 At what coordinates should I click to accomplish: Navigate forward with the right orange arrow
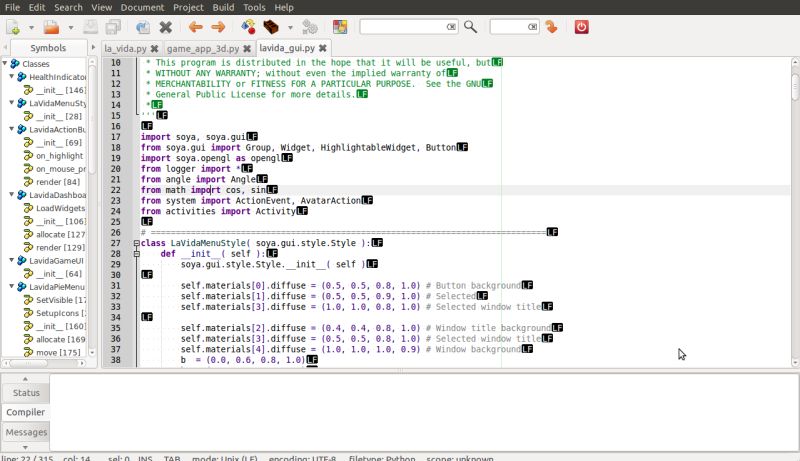(x=218, y=27)
